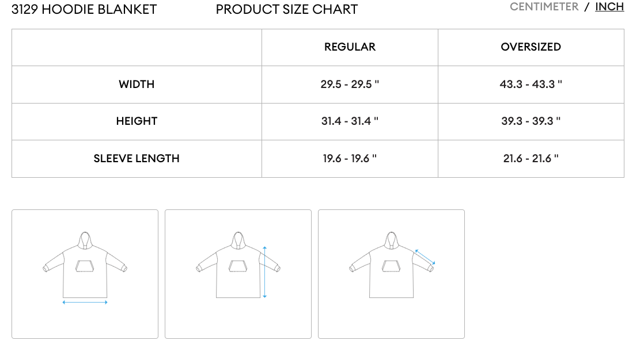Click the regular width value 29.5 - 29.5

(350, 85)
